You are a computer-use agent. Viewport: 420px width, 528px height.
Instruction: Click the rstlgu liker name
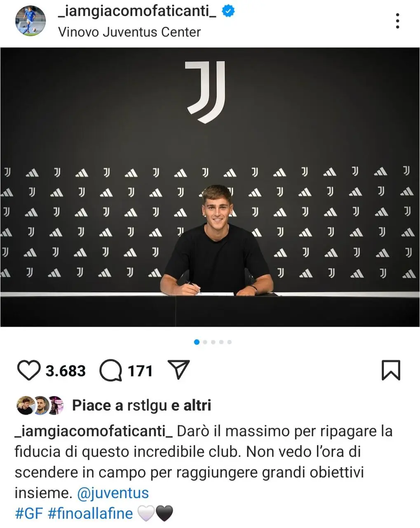[147, 405]
